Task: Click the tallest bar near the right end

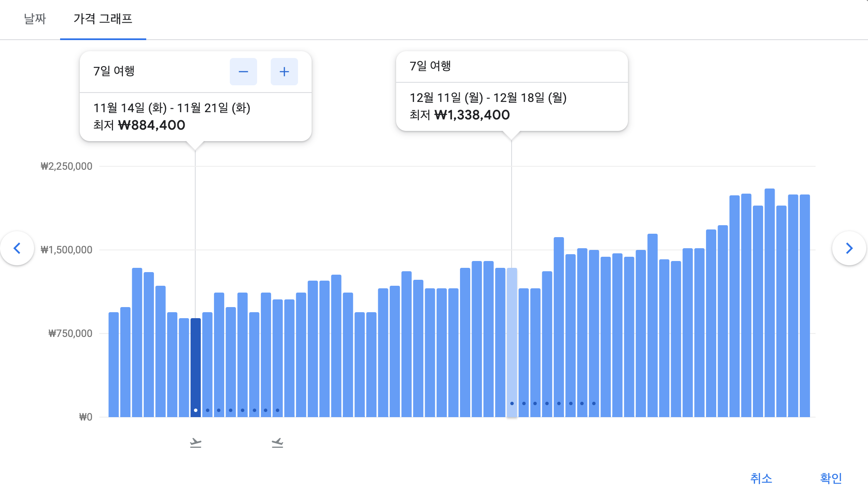Action: click(769, 299)
